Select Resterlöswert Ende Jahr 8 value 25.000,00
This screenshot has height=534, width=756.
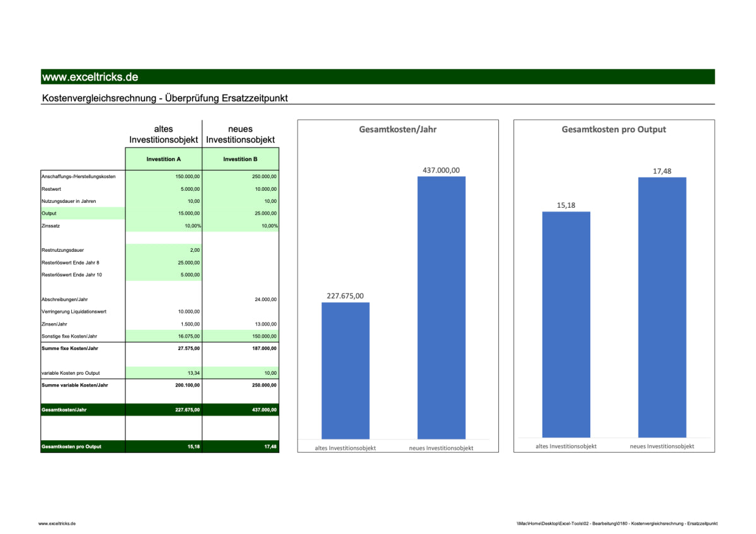[x=164, y=263]
